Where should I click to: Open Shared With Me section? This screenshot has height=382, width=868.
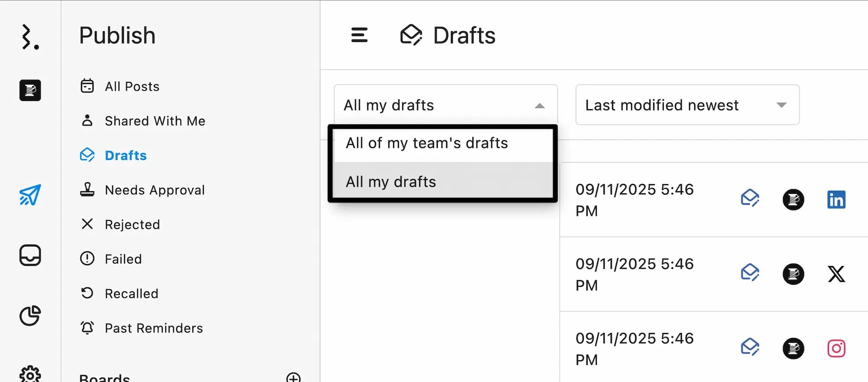click(x=155, y=121)
